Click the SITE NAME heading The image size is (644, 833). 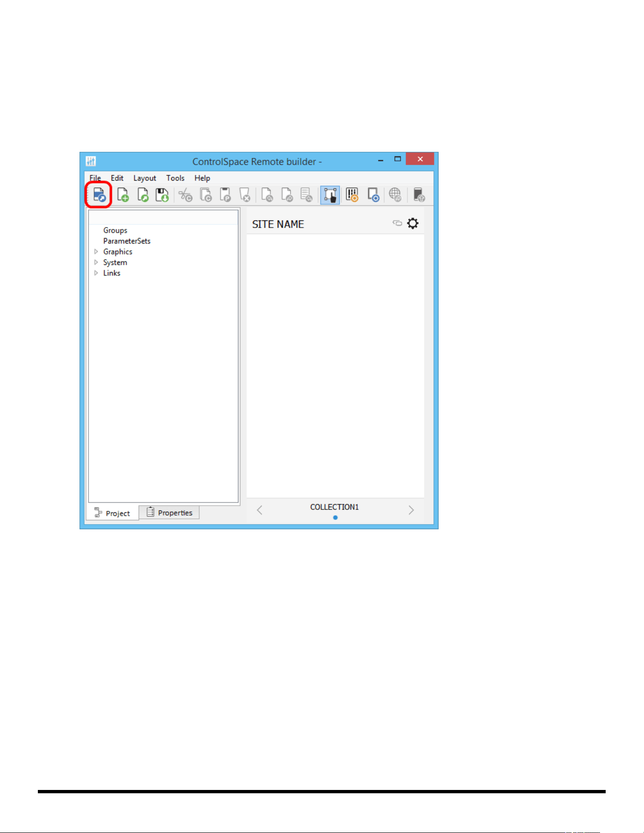click(x=278, y=224)
